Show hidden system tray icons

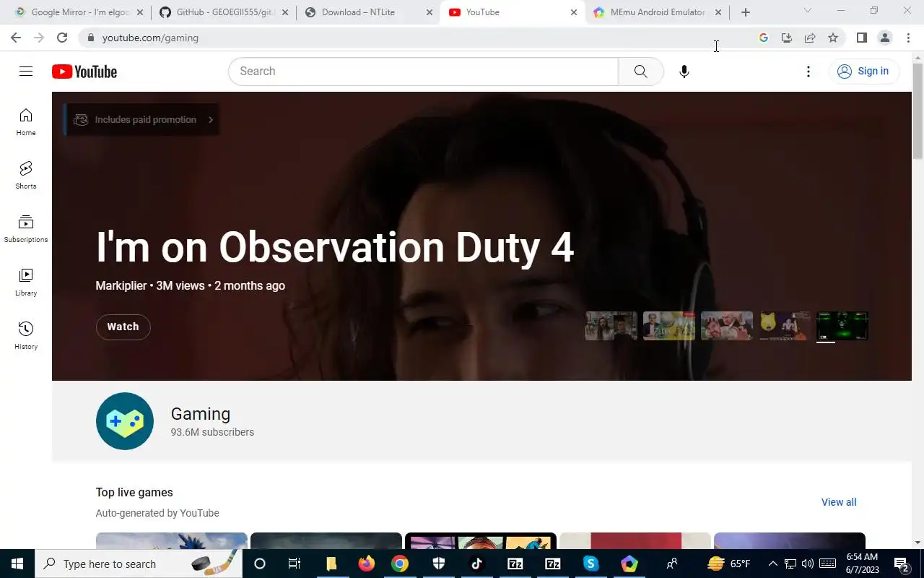tap(772, 564)
